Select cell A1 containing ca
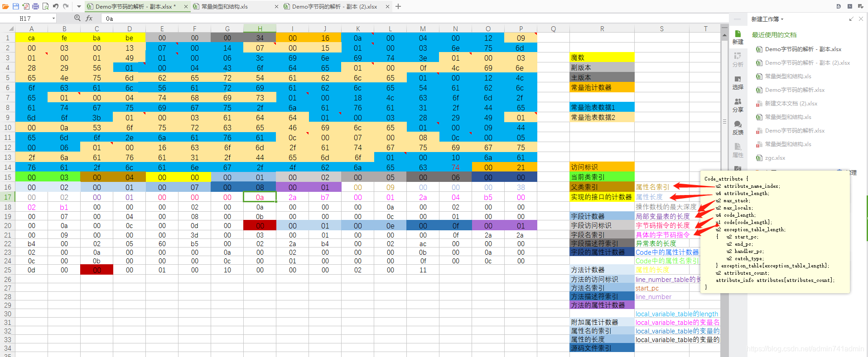 [32, 38]
